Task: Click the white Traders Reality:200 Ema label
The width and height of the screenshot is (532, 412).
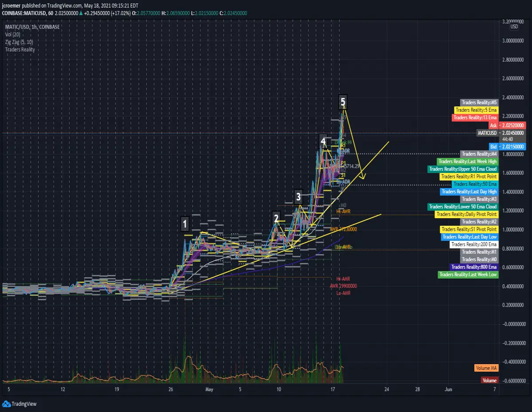Action: [x=474, y=244]
